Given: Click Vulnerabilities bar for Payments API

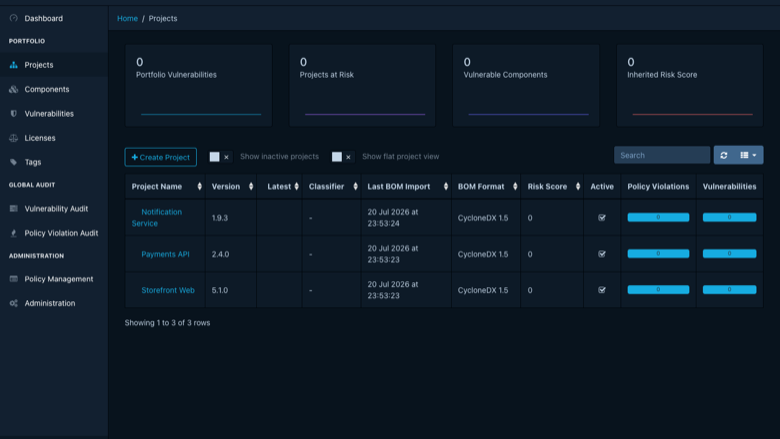Looking at the screenshot, I should [729, 254].
